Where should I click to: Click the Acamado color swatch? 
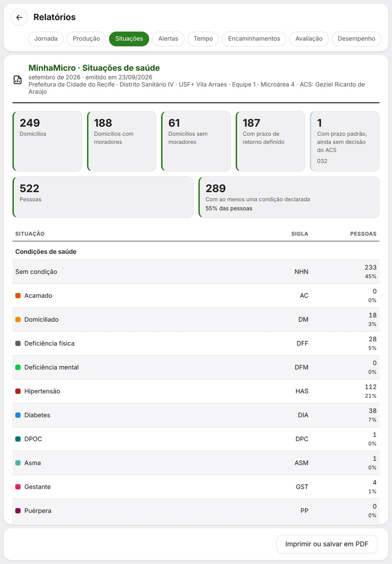[18, 296]
